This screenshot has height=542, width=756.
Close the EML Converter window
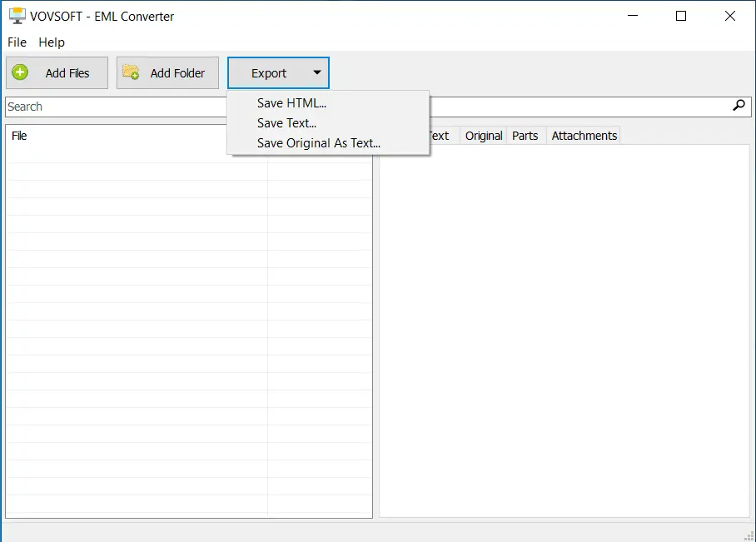[x=730, y=16]
